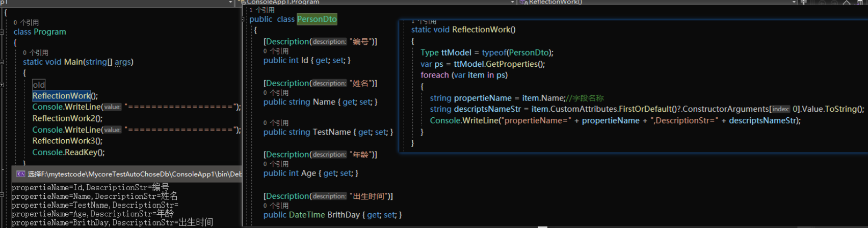
Task: Click the 'public string TestName' property line
Action: [328, 132]
